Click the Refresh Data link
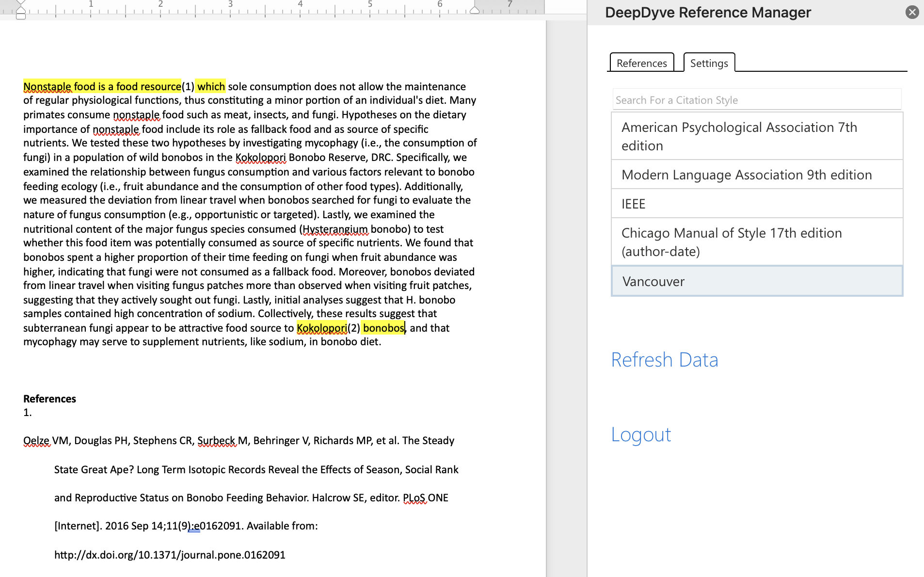The width and height of the screenshot is (924, 577). tap(664, 360)
